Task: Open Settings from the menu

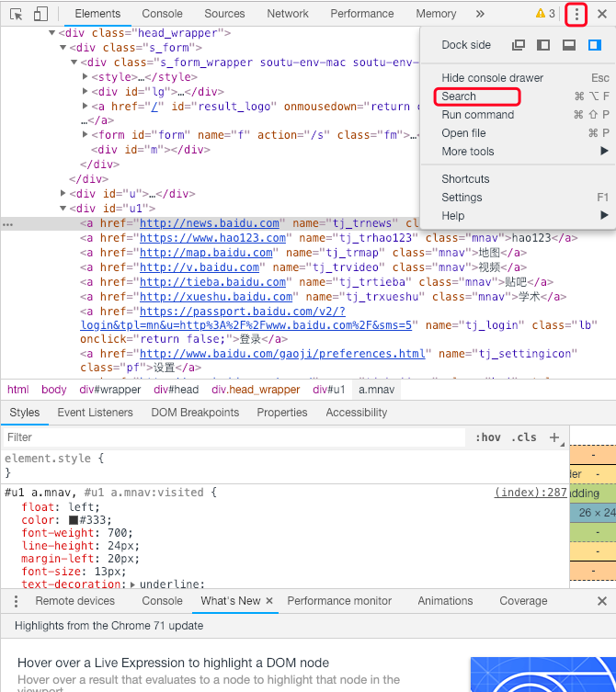Action: pyautogui.click(x=519, y=198)
